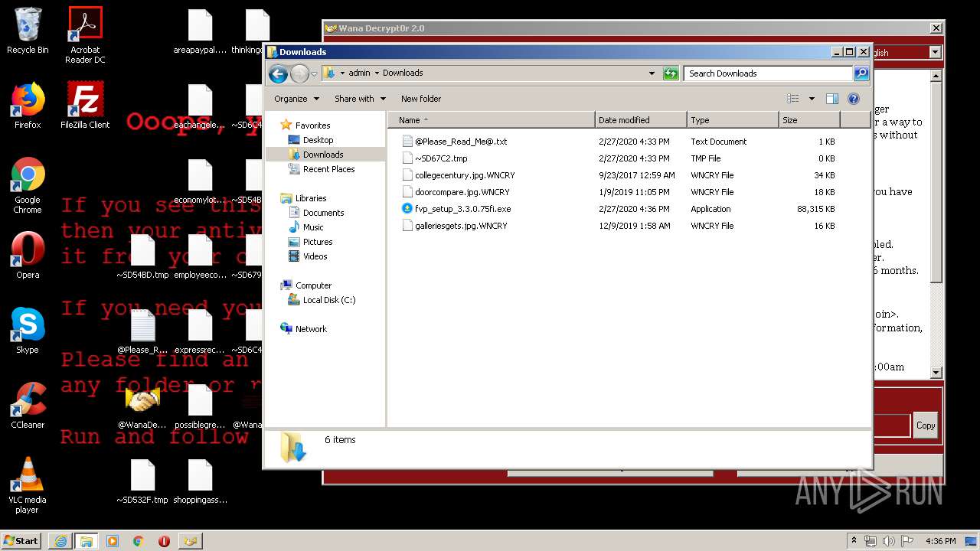The height and width of the screenshot is (551, 980).
Task: Select the areapaypal desktop file
Action: pyautogui.click(x=200, y=31)
